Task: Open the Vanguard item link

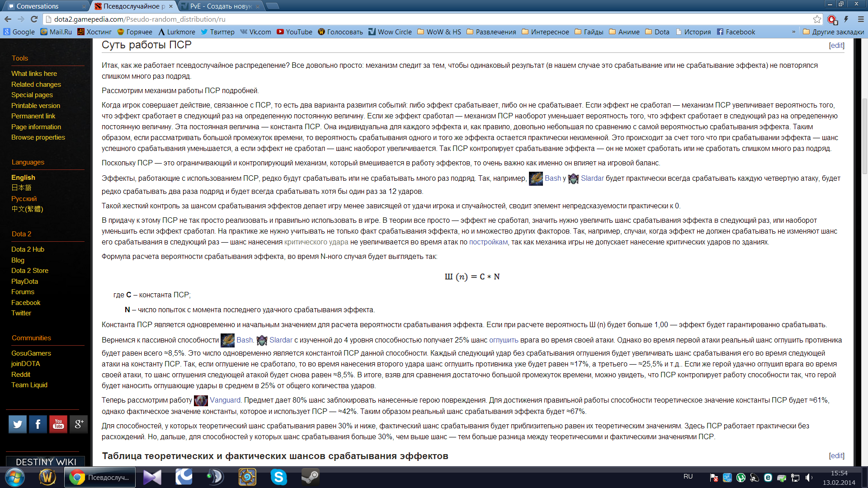Action: [225, 400]
